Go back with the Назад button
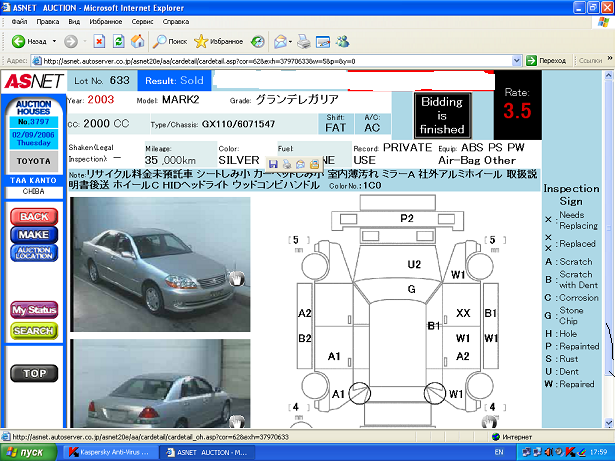The height and width of the screenshot is (461, 615). point(29,41)
